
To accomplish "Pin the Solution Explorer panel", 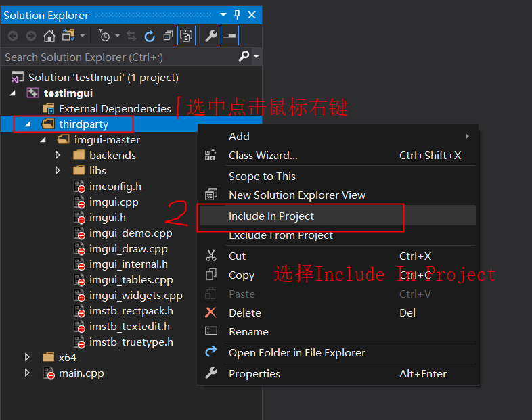I will [x=237, y=15].
